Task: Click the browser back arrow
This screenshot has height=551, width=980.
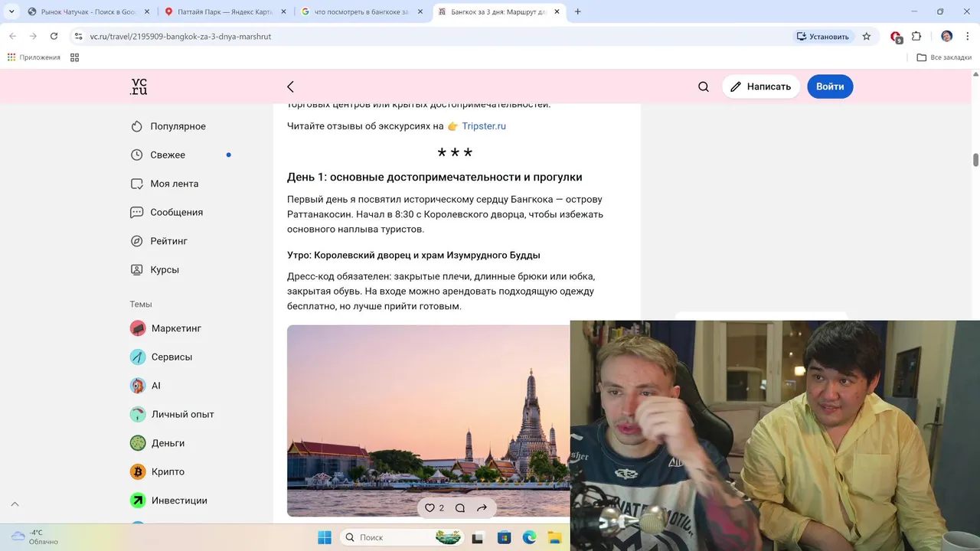Action: tap(12, 36)
